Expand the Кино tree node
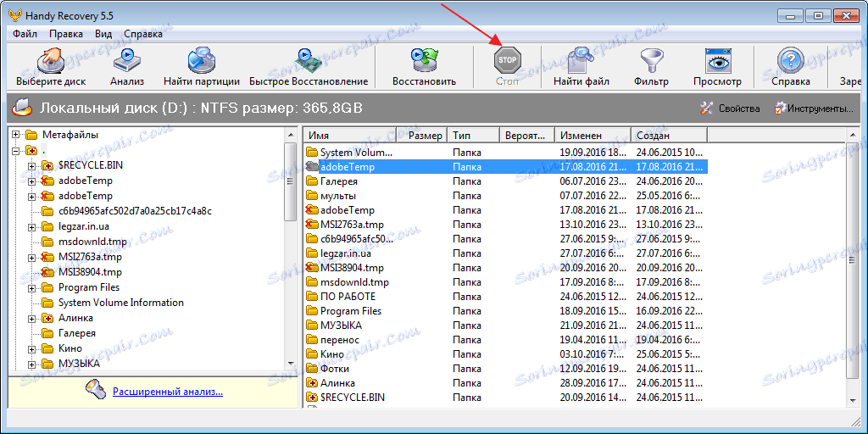The height and width of the screenshot is (434, 868). click(x=31, y=348)
